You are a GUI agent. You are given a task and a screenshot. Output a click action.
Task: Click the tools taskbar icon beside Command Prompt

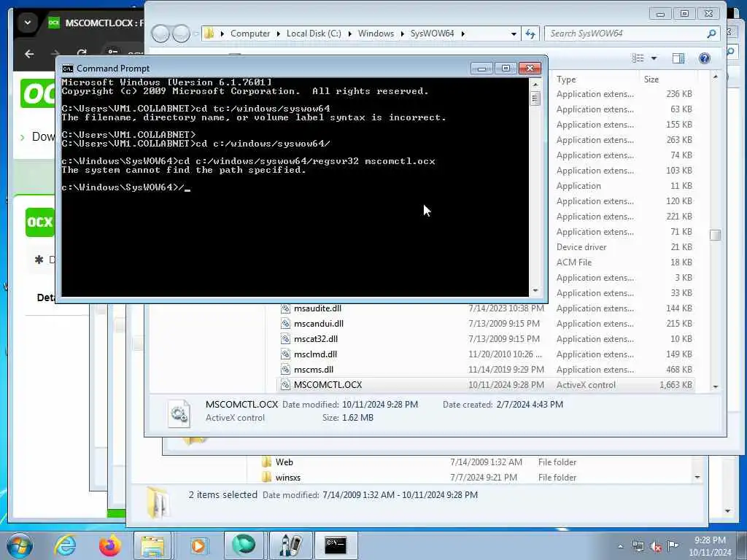[x=290, y=545]
